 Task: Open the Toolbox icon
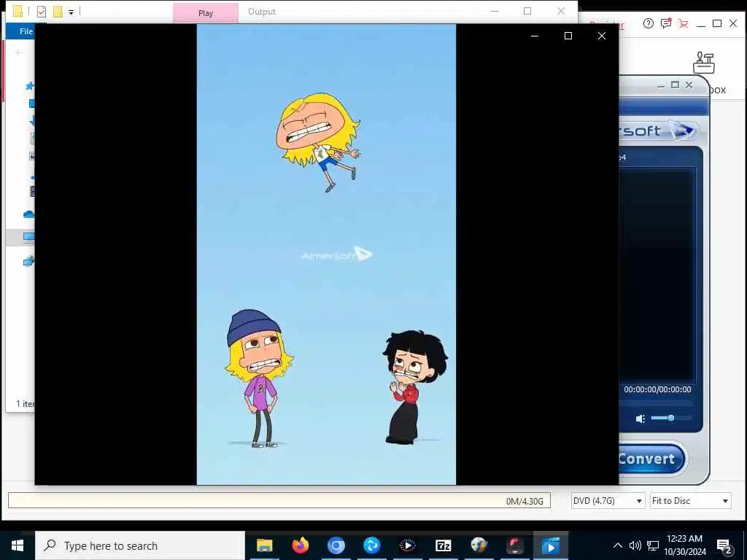[x=704, y=63]
